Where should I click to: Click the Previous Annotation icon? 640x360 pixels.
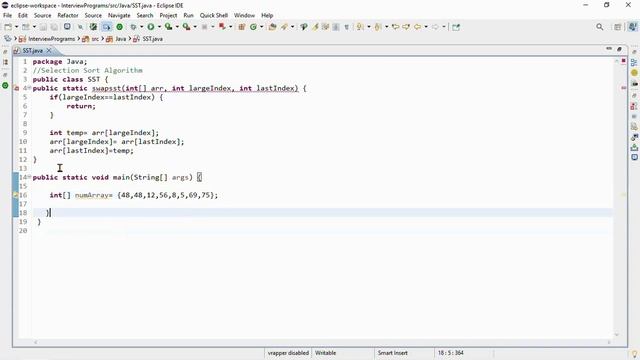point(378,27)
